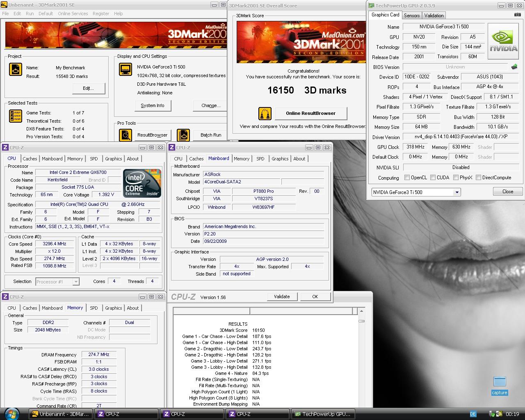Screen dimensions: 525x420
Task: Click Close button in GPU-Z
Action: (508, 192)
